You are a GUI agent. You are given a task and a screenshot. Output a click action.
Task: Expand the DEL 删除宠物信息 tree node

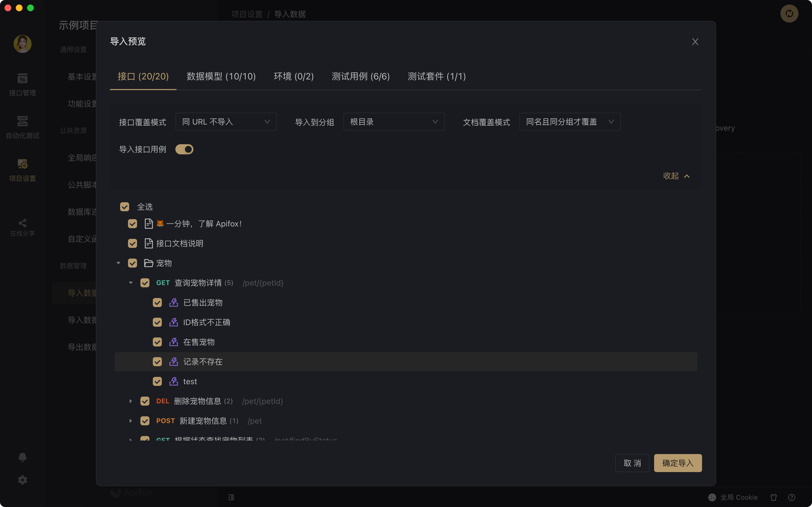[x=131, y=401]
